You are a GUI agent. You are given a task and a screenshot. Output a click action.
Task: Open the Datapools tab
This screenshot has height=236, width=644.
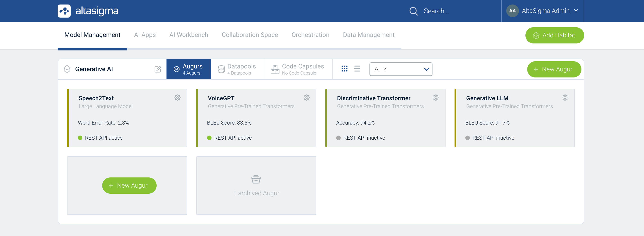[x=237, y=69]
